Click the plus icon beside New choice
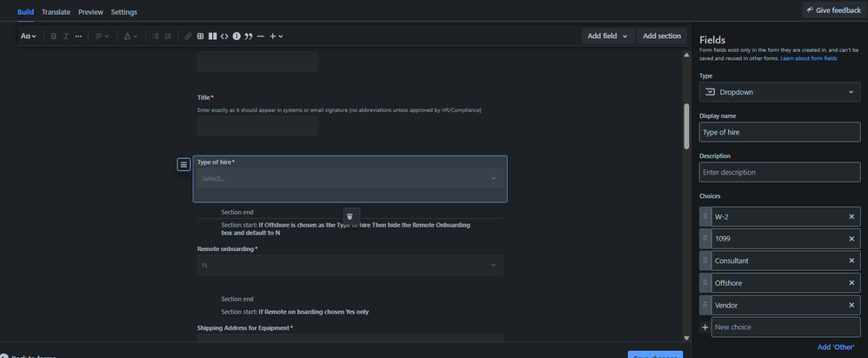Image resolution: width=868 pixels, height=358 pixels. (x=704, y=327)
